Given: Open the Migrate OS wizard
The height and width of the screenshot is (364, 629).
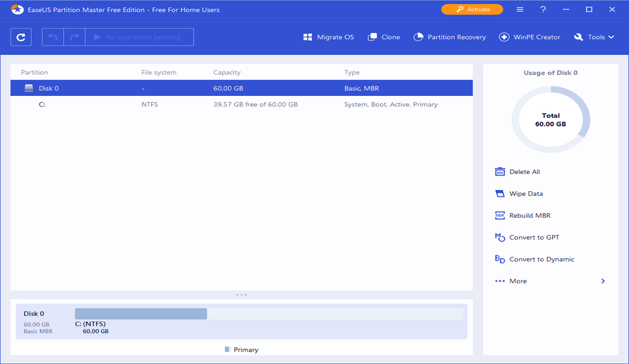Looking at the screenshot, I should tap(328, 37).
